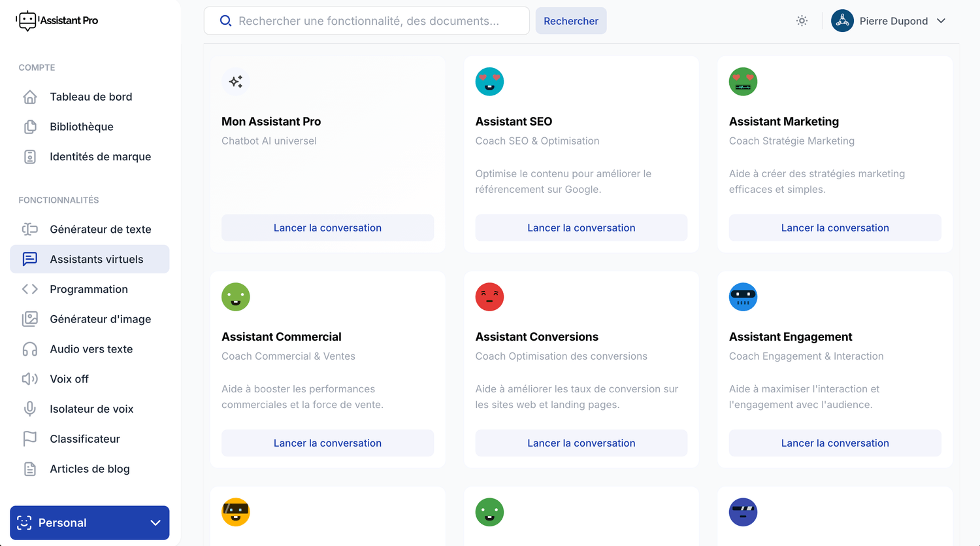
Task: Launch conversation with Assistant Commercial
Action: (x=327, y=443)
